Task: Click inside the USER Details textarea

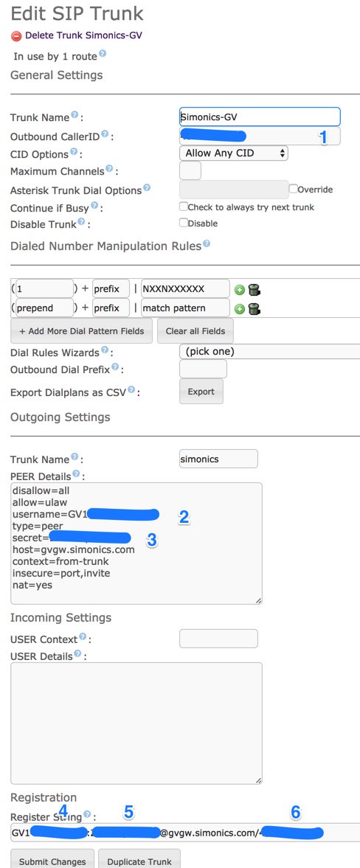Action: (x=136, y=723)
